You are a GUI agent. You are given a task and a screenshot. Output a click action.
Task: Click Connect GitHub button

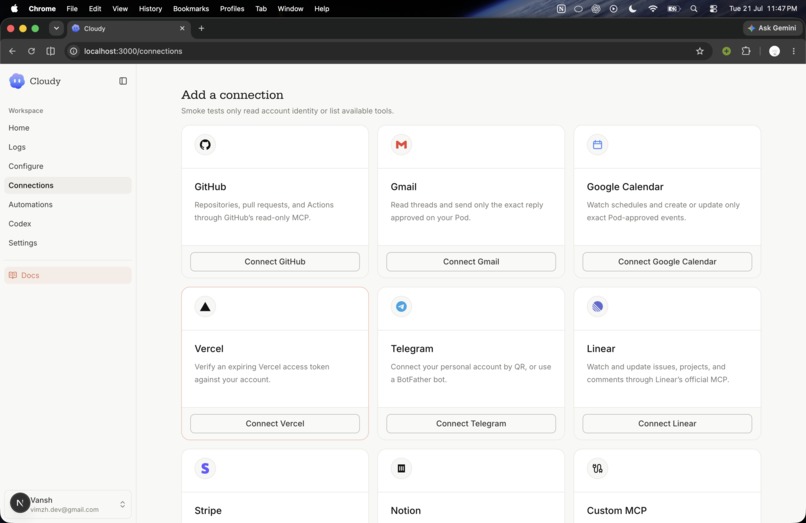pos(275,261)
